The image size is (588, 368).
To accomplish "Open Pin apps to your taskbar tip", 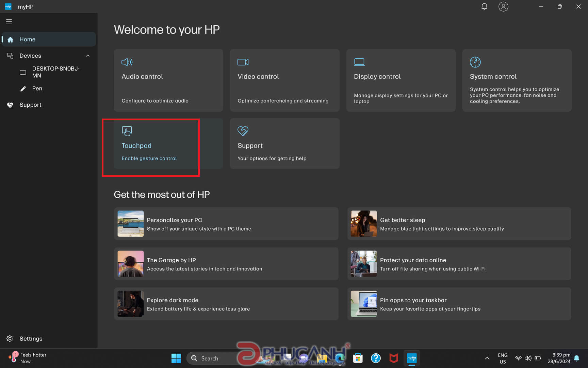I will tap(459, 304).
